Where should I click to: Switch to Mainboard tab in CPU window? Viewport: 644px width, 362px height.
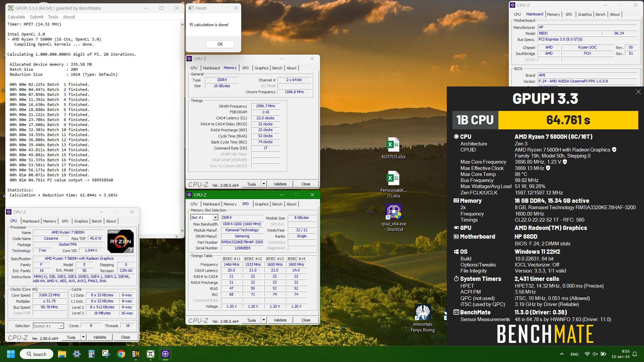click(31, 221)
